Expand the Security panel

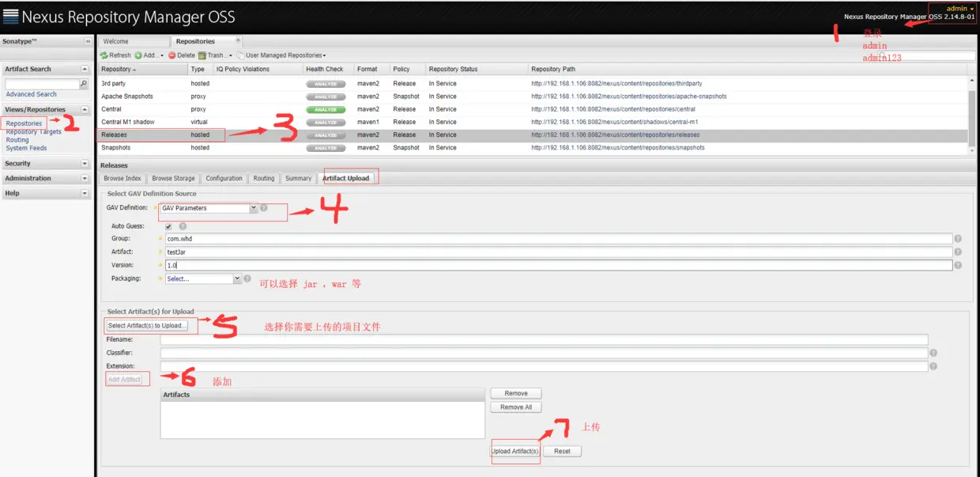(85, 164)
